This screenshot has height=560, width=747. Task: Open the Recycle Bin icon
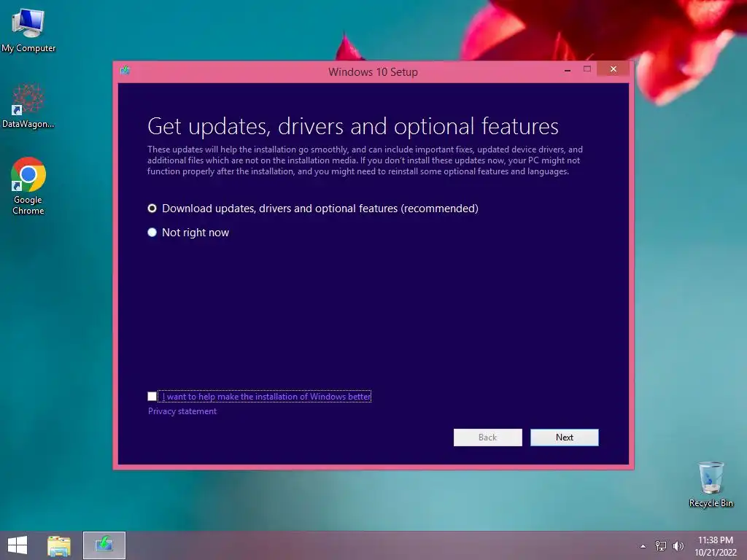point(711,484)
